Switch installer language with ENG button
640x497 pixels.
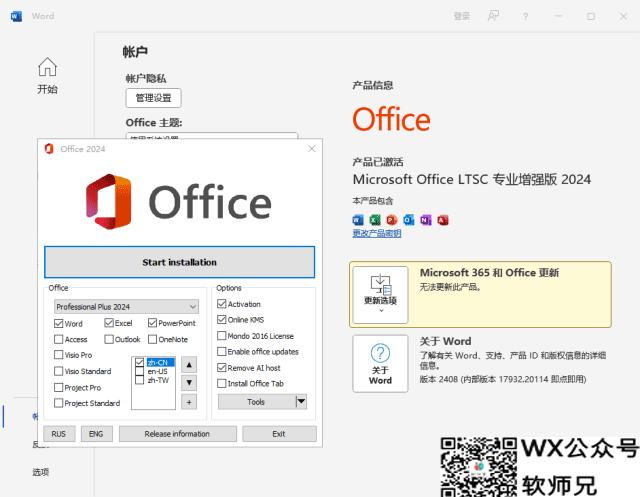96,434
